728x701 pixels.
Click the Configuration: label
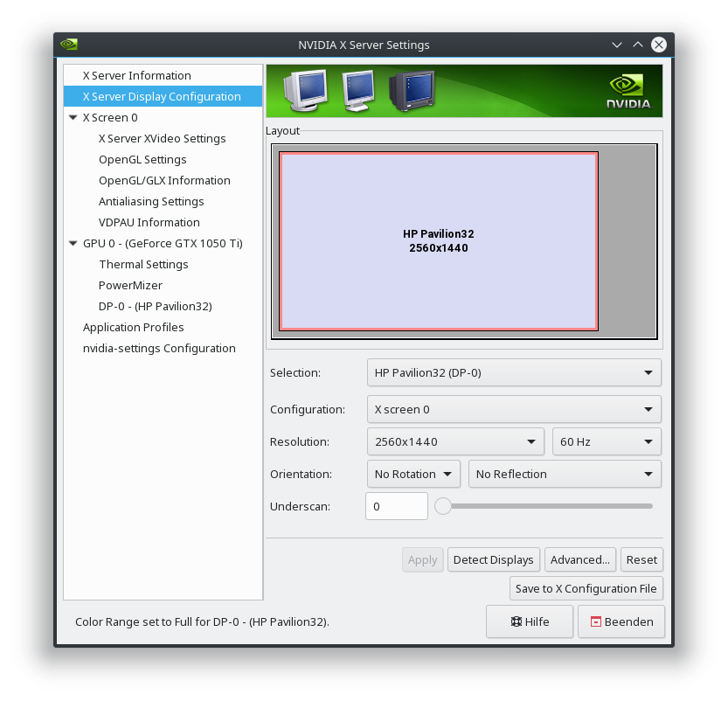[308, 409]
